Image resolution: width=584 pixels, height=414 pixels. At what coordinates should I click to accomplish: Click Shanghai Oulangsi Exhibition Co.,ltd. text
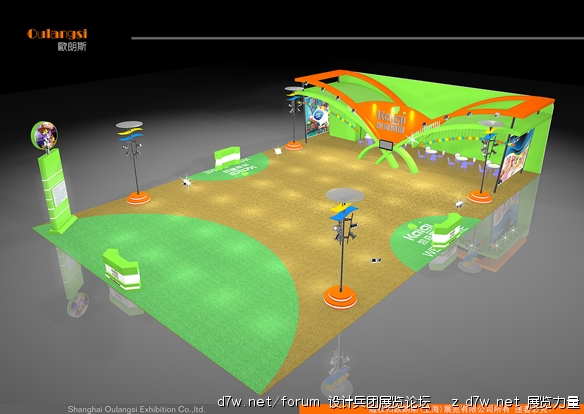[136, 409]
